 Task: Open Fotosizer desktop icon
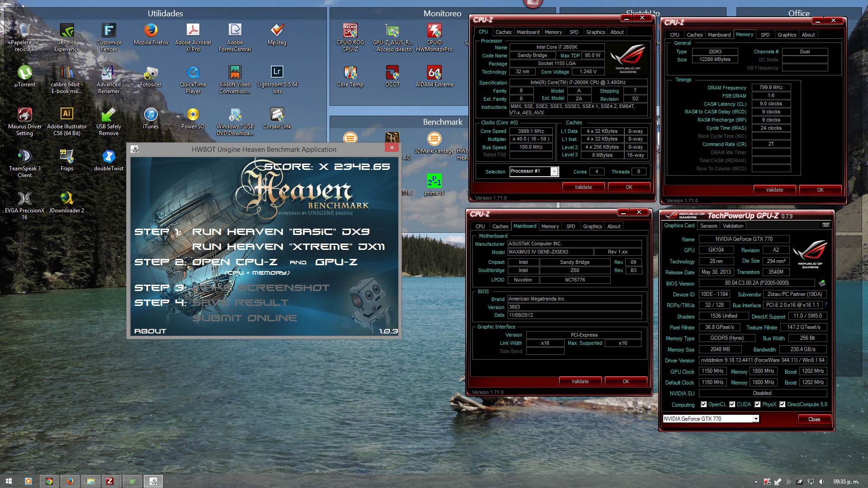[151, 76]
